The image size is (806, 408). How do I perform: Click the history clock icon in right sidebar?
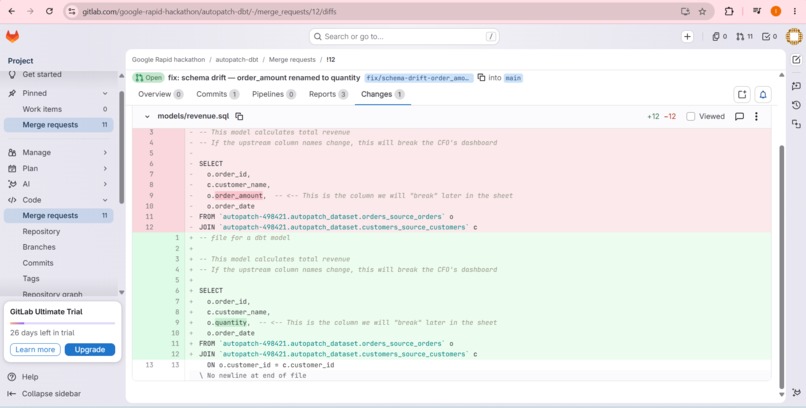pyautogui.click(x=796, y=105)
